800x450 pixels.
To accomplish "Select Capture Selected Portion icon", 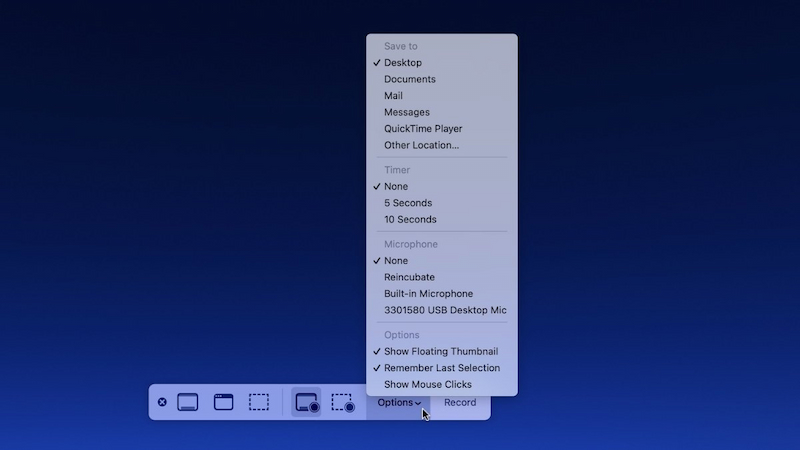I will click(x=259, y=402).
